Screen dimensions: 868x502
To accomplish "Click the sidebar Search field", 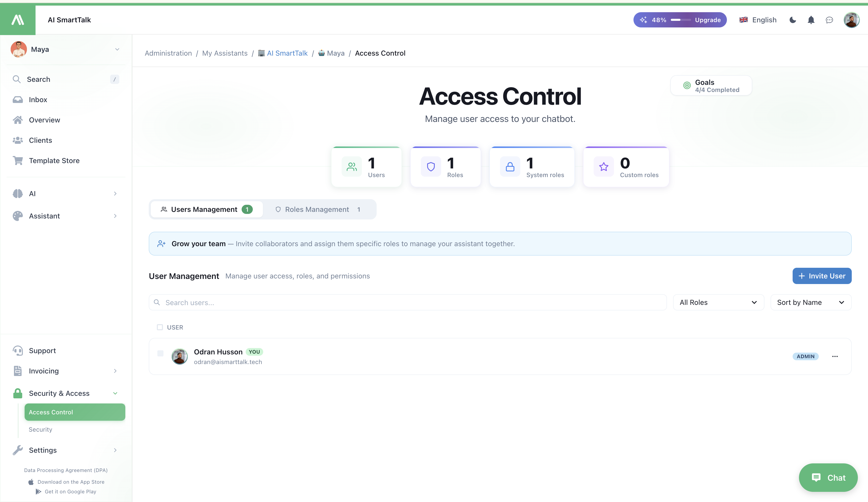I will point(65,79).
